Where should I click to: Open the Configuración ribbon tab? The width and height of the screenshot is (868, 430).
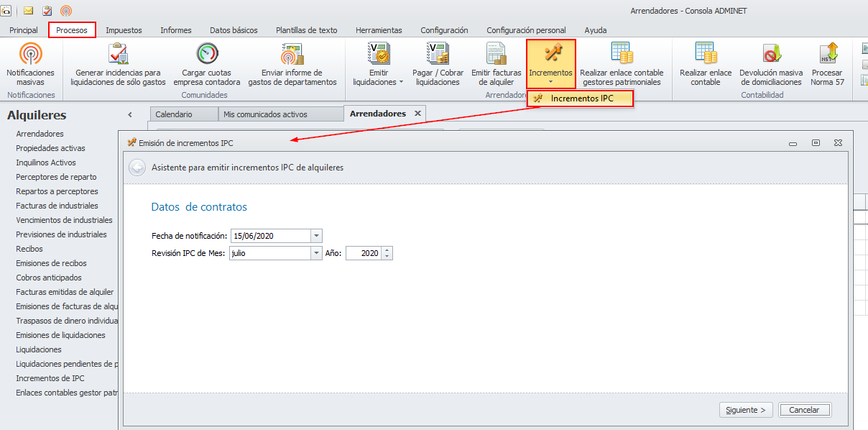[x=444, y=30]
